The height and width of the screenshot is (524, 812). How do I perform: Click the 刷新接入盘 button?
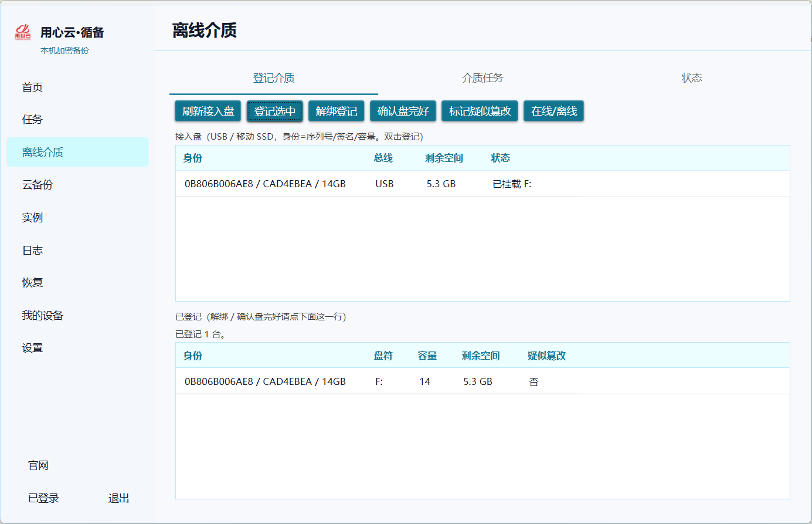tap(208, 111)
